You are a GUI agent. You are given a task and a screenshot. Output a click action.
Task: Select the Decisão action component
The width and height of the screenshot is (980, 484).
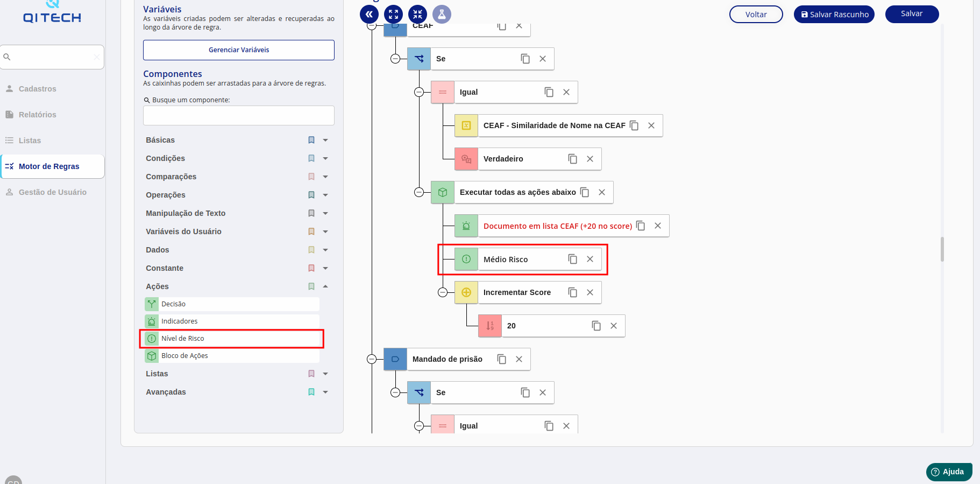(x=232, y=304)
